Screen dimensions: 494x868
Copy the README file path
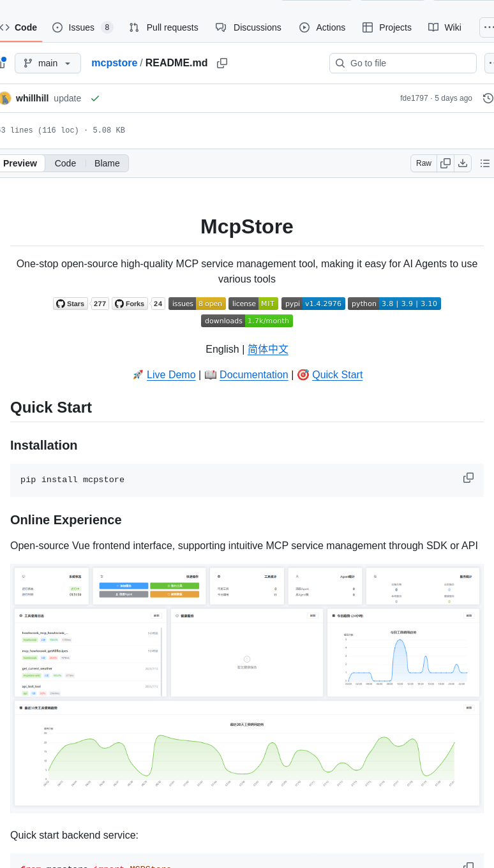pyautogui.click(x=222, y=63)
